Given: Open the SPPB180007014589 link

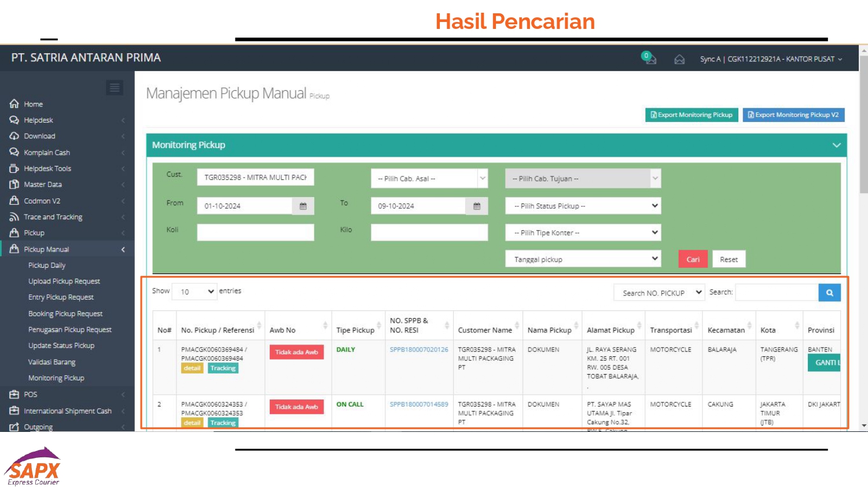Looking at the screenshot, I should click(x=419, y=405).
